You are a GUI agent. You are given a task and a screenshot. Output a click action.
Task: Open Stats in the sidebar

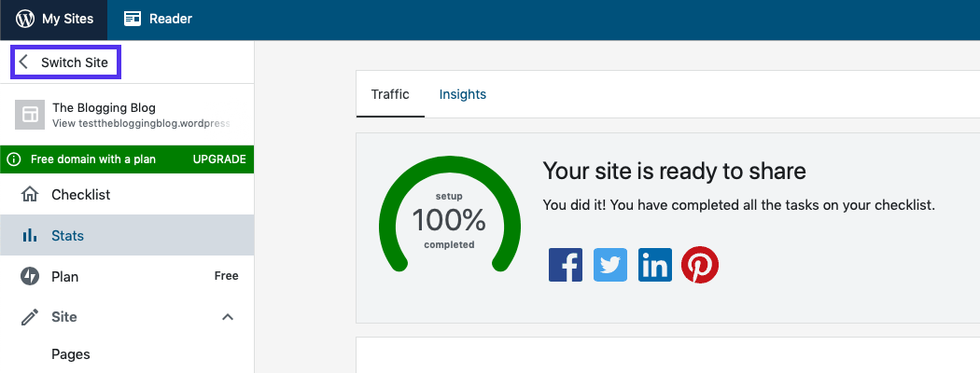coord(67,236)
